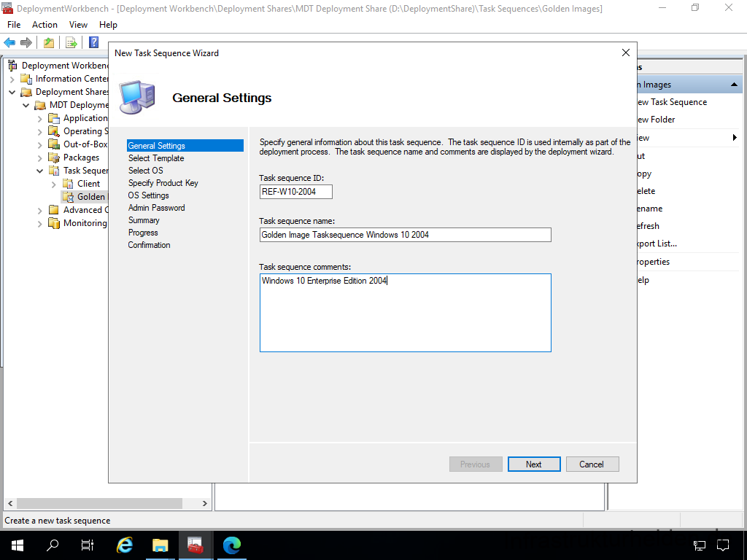Viewport: 747px width, 560px height.
Task: Click the Back arrow toolbar icon
Action: (9, 43)
